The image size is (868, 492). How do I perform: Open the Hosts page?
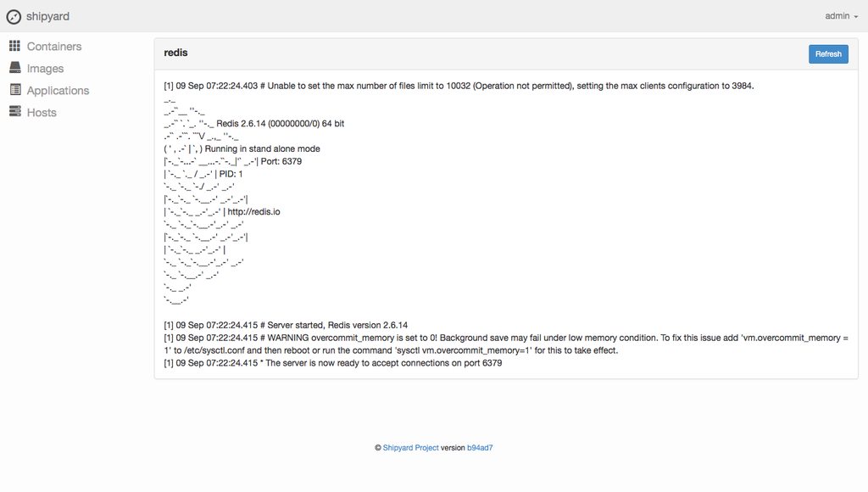42,113
